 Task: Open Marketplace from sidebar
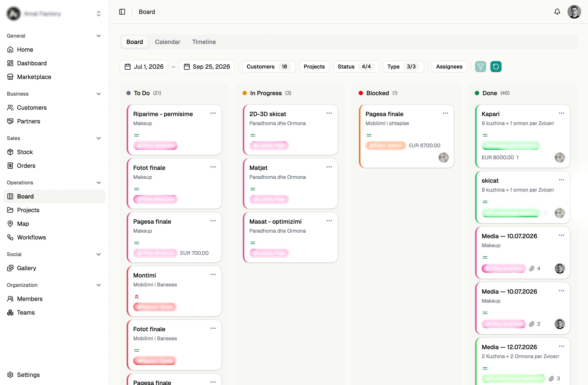[54, 77]
